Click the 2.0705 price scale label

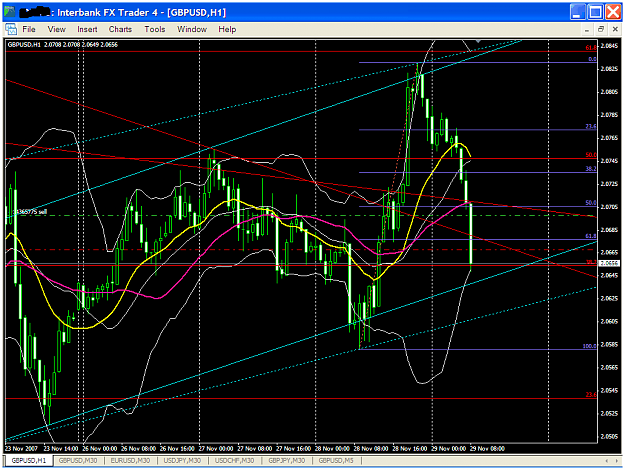609,207
